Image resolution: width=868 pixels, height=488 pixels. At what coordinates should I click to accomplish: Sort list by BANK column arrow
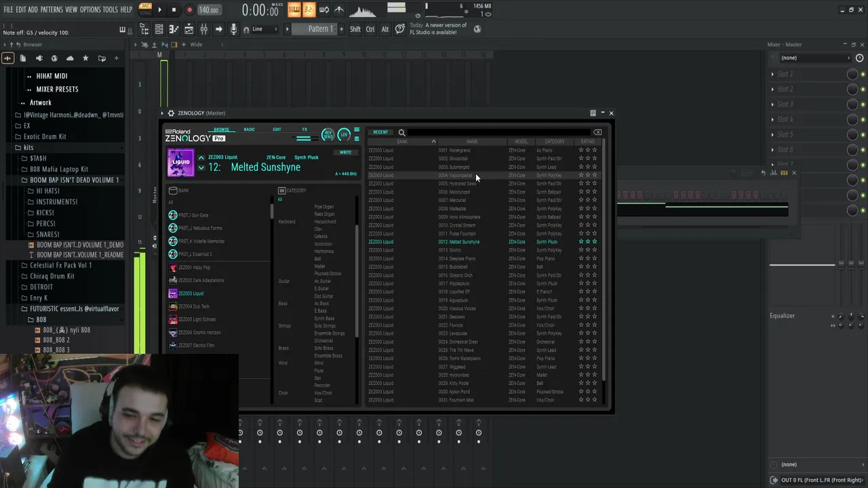433,142
